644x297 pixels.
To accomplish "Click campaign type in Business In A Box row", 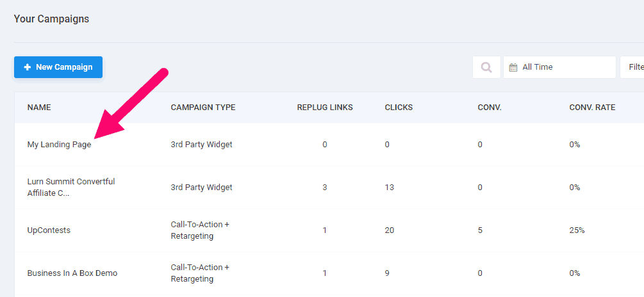I will click(x=200, y=273).
